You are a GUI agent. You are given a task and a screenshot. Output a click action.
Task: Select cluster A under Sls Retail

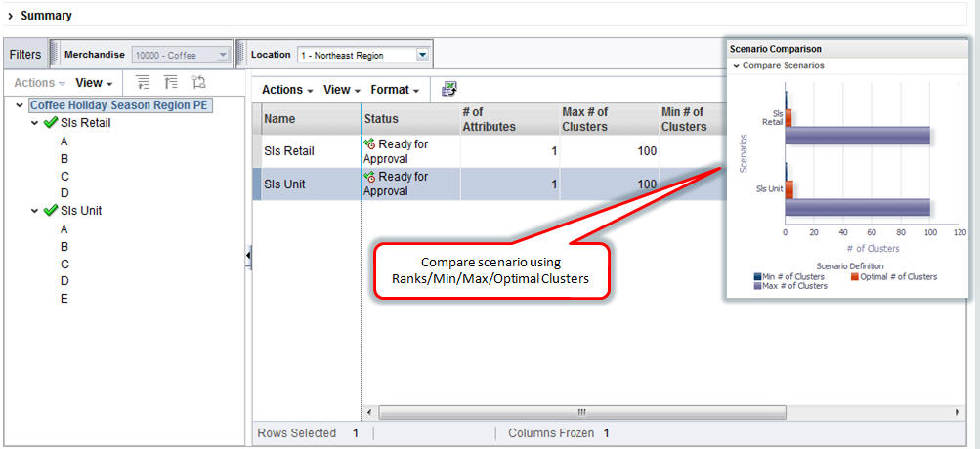pyautogui.click(x=64, y=142)
